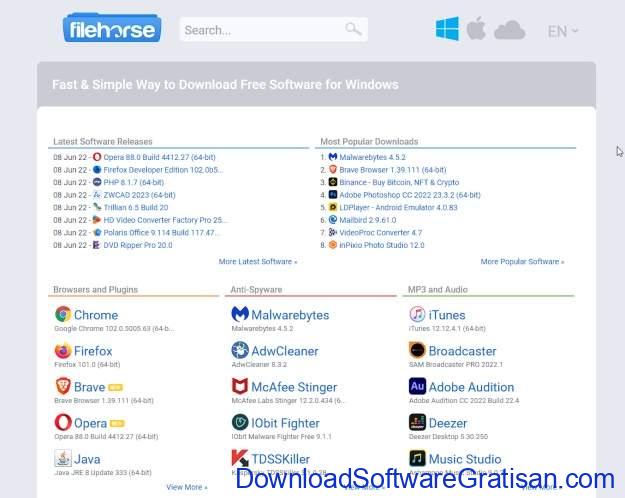Click the AdwCleaner icon
The height and width of the screenshot is (498, 625).
pyautogui.click(x=240, y=350)
